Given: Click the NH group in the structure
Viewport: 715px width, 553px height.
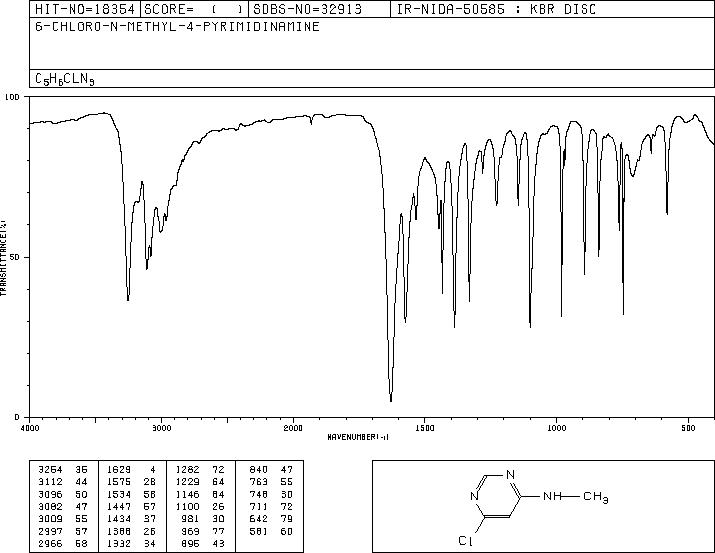Looking at the screenshot, I should point(552,496).
